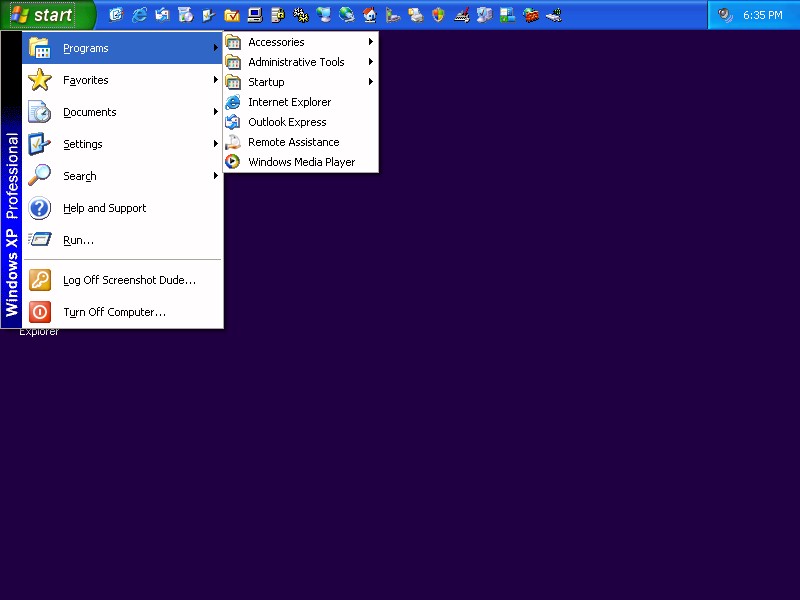The image size is (800, 600).
Task: Click the blue question mark Help icon
Action: tap(39, 208)
